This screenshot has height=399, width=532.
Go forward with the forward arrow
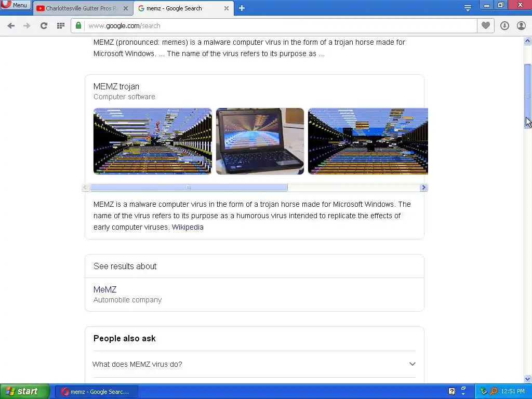click(27, 26)
